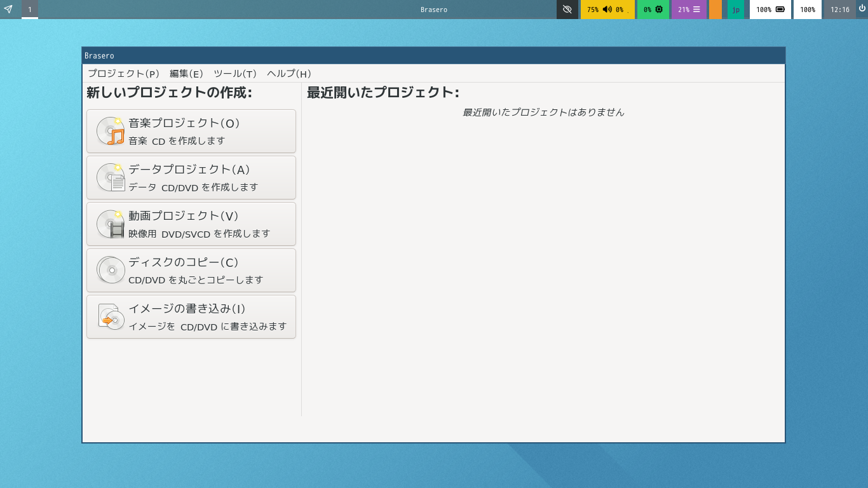Click the Brasero window title bar
The width and height of the screenshot is (868, 488).
coord(433,56)
